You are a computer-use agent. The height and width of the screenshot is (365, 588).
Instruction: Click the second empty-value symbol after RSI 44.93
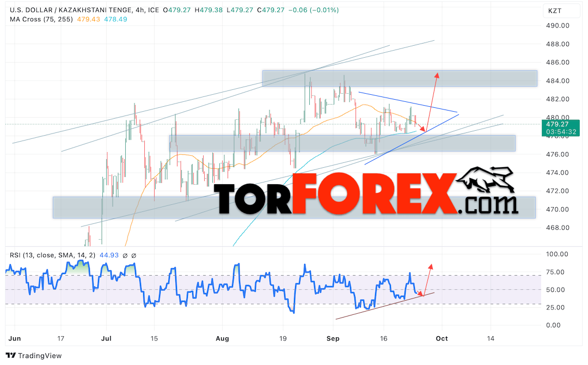click(133, 255)
